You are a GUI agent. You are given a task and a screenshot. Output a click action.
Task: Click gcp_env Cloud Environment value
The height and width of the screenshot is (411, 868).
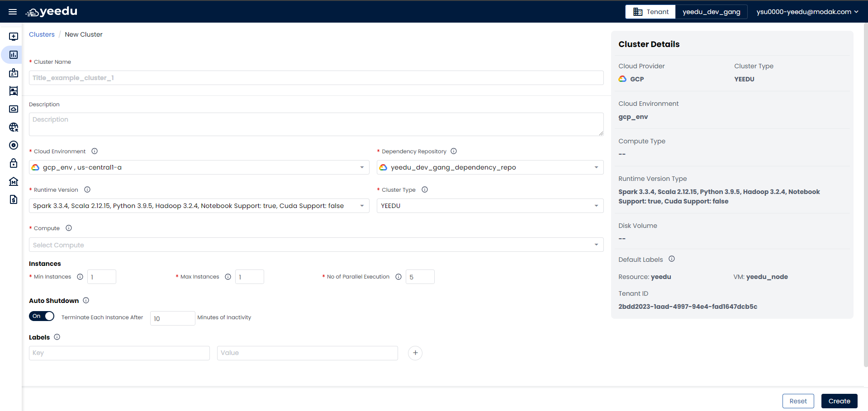633,117
